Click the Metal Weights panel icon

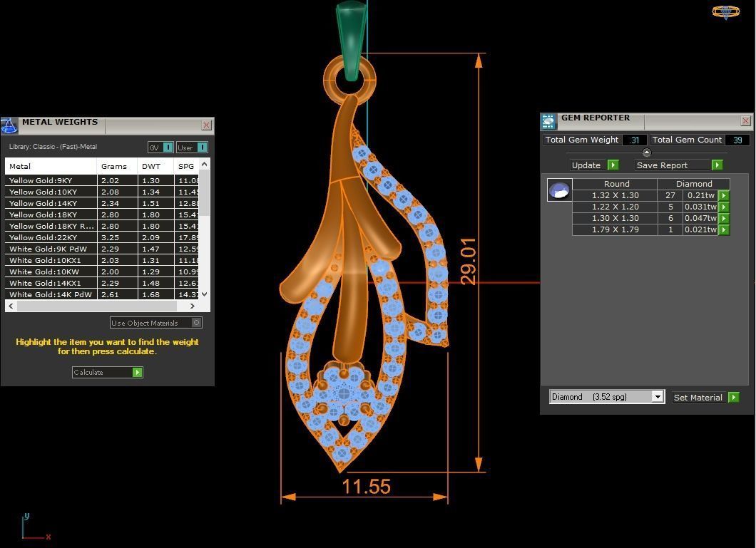9,125
